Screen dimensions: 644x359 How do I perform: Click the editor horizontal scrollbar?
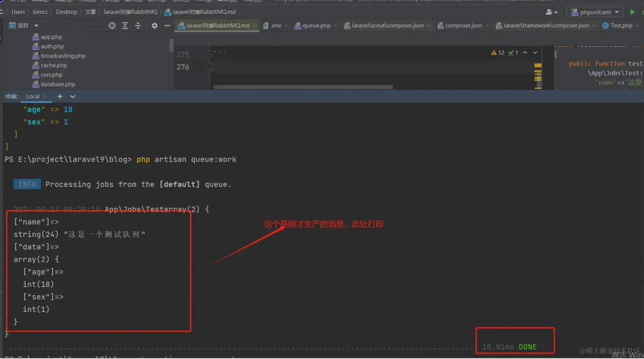[x=303, y=87]
